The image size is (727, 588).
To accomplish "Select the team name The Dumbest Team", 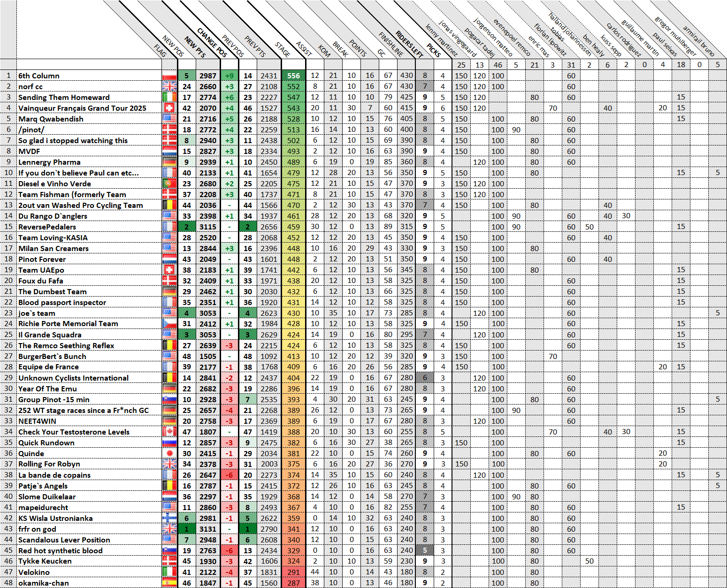I will pyautogui.click(x=52, y=291).
